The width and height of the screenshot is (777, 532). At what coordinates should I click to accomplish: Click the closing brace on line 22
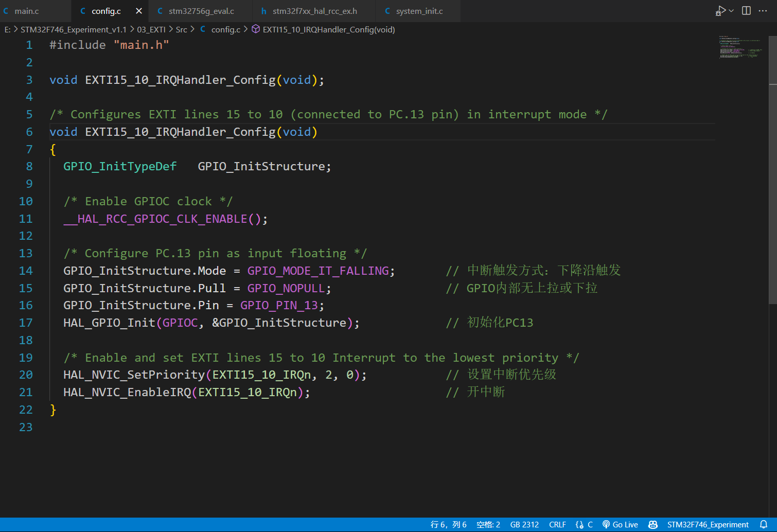click(52, 410)
